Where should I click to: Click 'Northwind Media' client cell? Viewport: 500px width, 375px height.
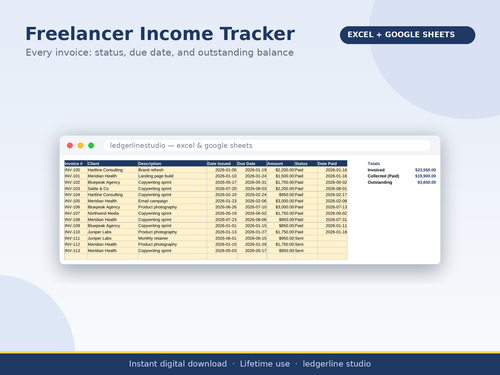pyautogui.click(x=112, y=213)
